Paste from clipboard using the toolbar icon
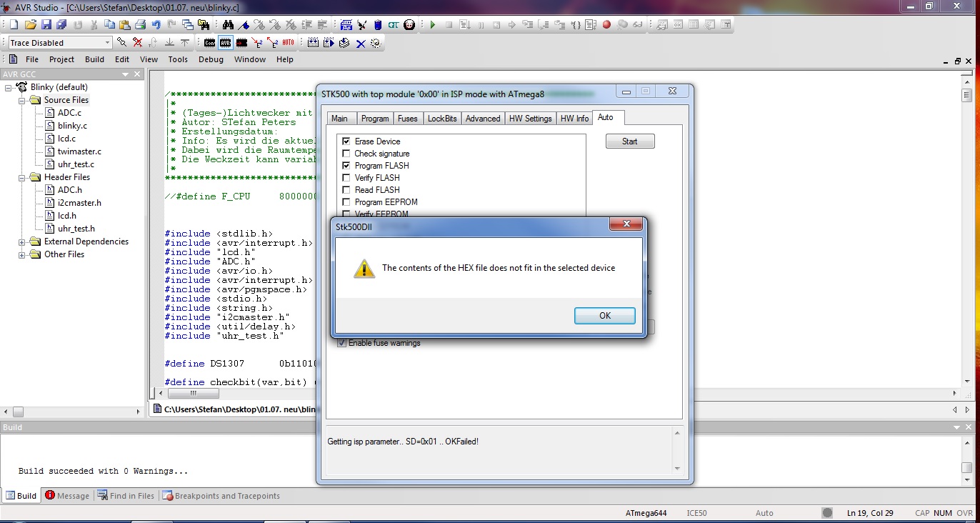Viewport: 980px width, 523px height. 124,25
